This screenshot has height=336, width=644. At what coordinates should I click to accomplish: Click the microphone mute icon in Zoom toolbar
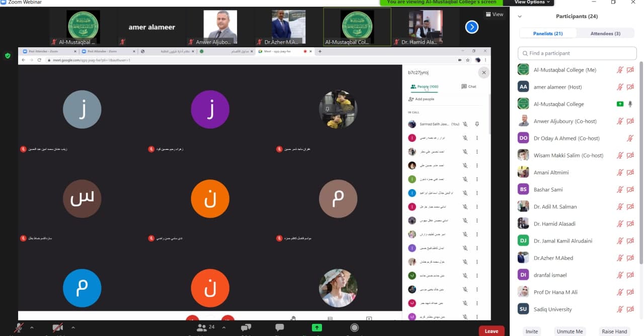tap(19, 328)
